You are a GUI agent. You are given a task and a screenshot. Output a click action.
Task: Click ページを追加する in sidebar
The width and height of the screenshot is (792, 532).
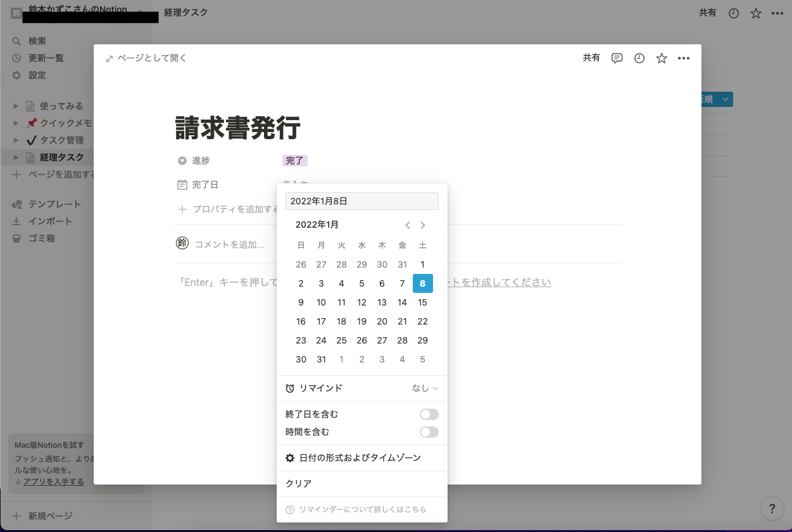[62, 175]
